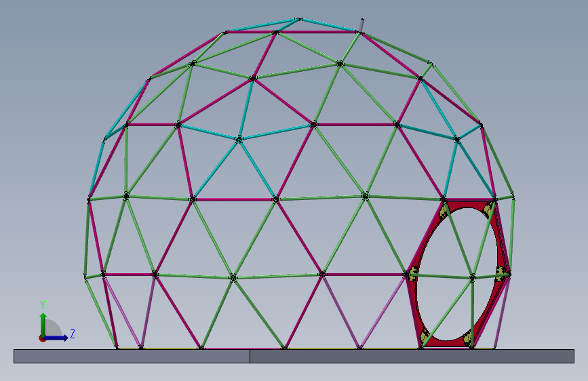The width and height of the screenshot is (588, 381).
Task: Select the small gray pin atop the dome
Action: pos(361,25)
